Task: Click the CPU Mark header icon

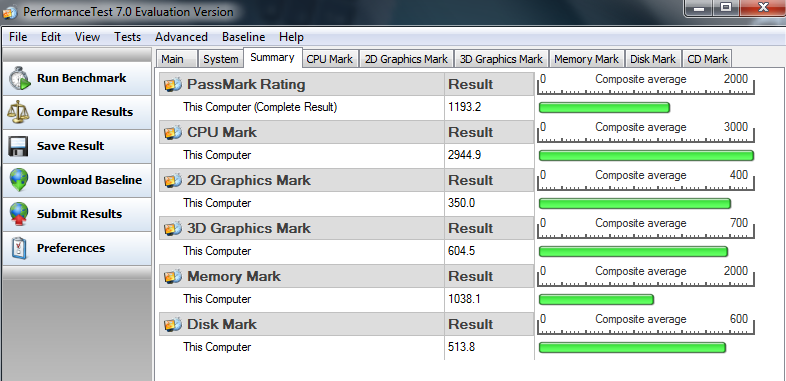Action: (172, 133)
